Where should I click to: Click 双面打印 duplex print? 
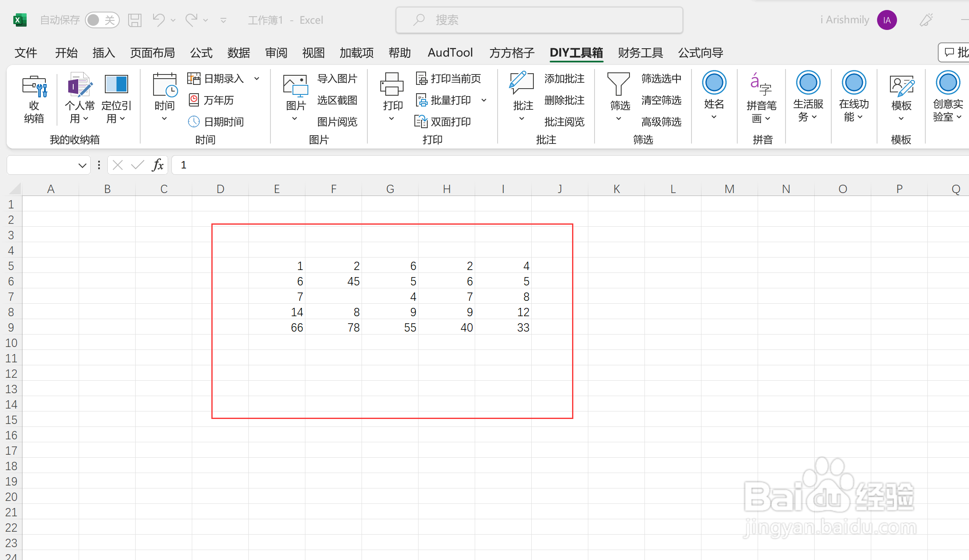(x=450, y=121)
